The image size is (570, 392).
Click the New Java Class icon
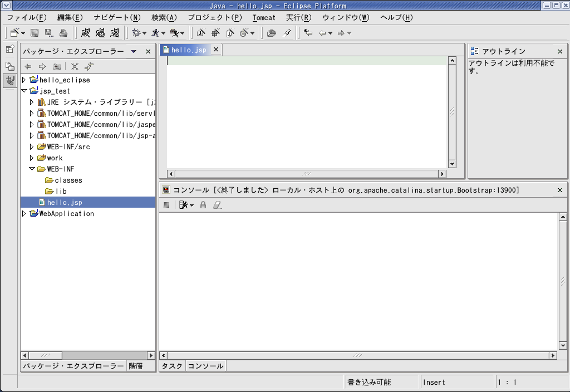(x=244, y=33)
